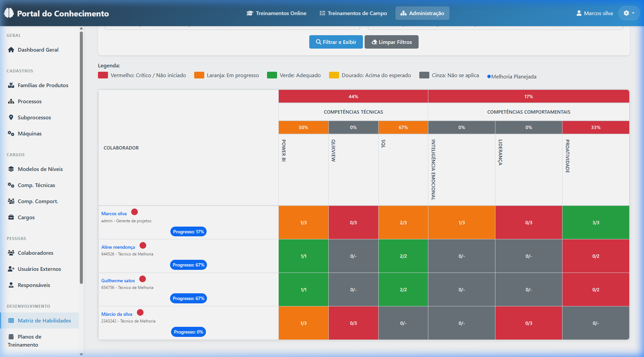Image resolution: width=644 pixels, height=357 pixels.
Task: Click the brain logo icon in header
Action: tap(9, 13)
